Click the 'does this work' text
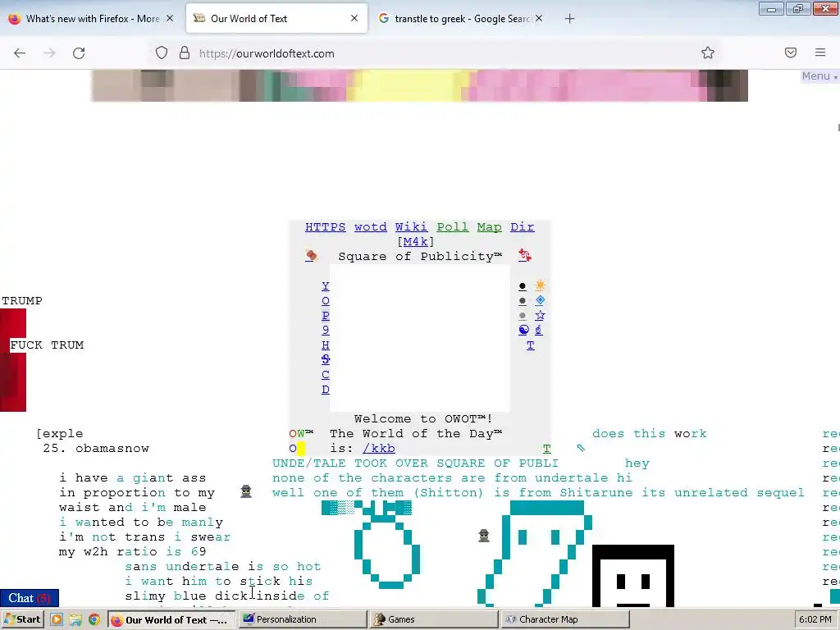840x630 pixels. pos(650,433)
